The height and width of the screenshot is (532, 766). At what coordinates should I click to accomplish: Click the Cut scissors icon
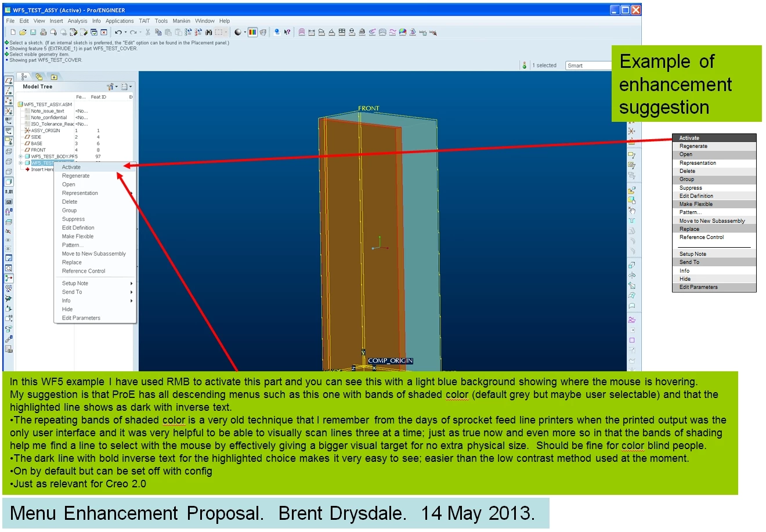click(148, 32)
